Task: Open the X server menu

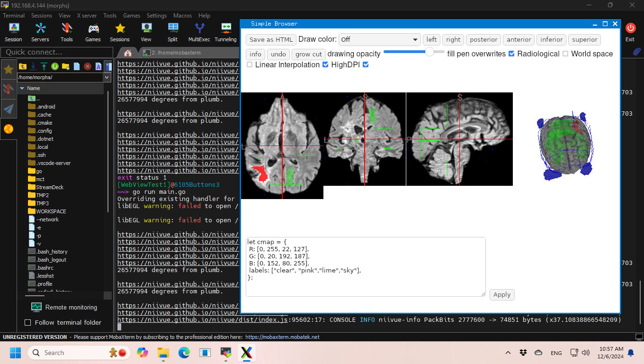Action: (87, 16)
